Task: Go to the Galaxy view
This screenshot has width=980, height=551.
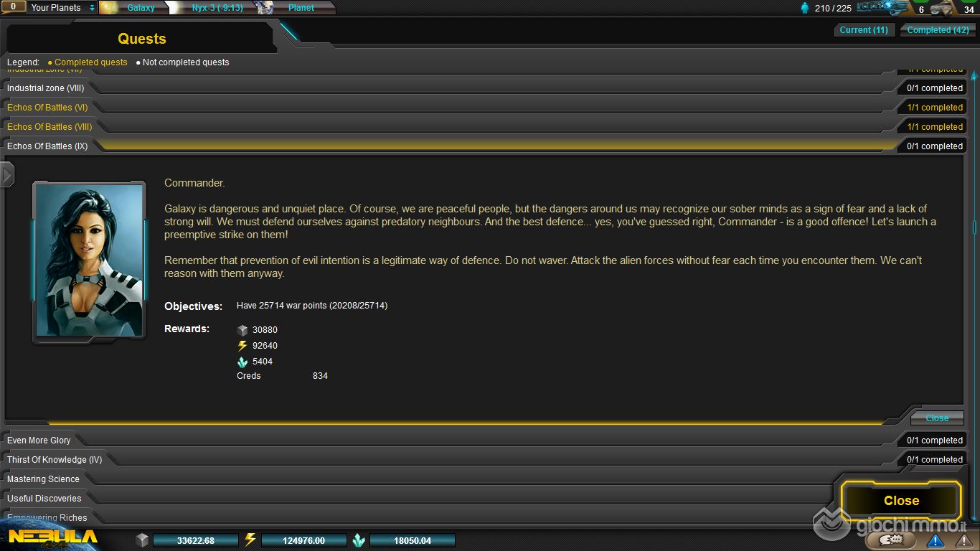Action: tap(140, 8)
